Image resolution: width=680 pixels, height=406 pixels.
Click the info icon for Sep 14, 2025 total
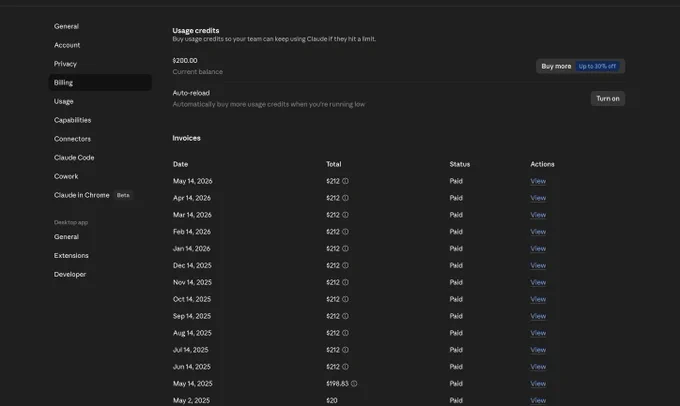345,316
